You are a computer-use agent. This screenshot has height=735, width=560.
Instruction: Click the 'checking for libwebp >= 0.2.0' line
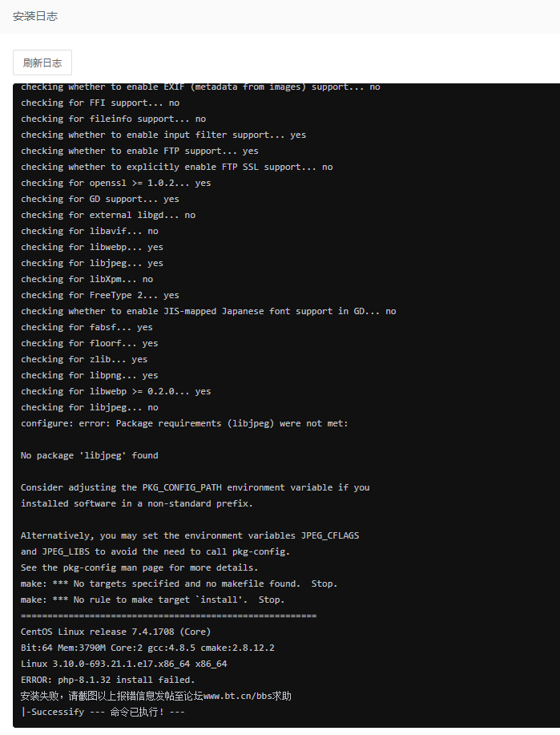(x=116, y=391)
